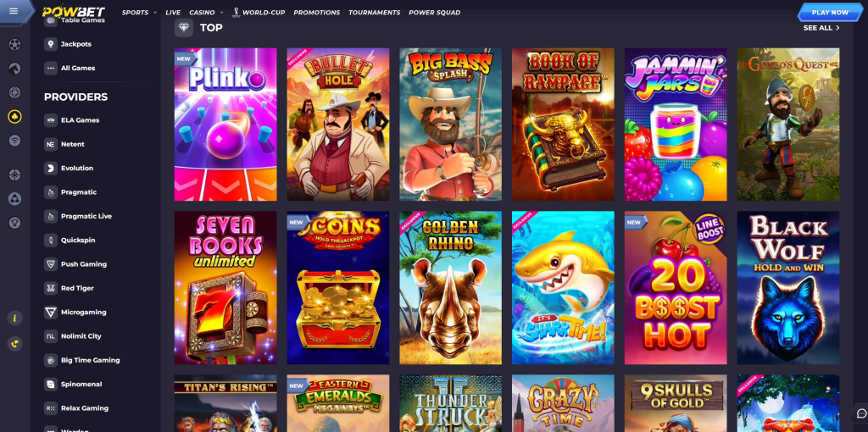Open the live chat bubble icon

(861, 413)
